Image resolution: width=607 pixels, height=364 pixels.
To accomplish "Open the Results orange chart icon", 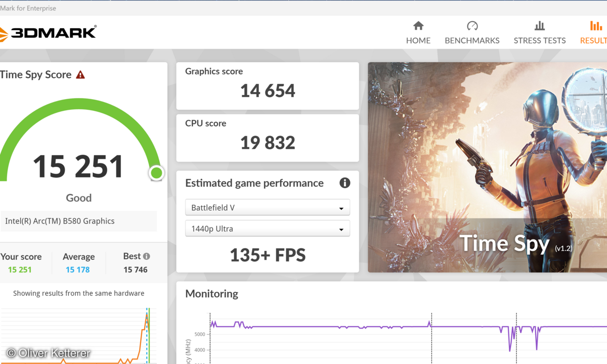I will pos(596,26).
